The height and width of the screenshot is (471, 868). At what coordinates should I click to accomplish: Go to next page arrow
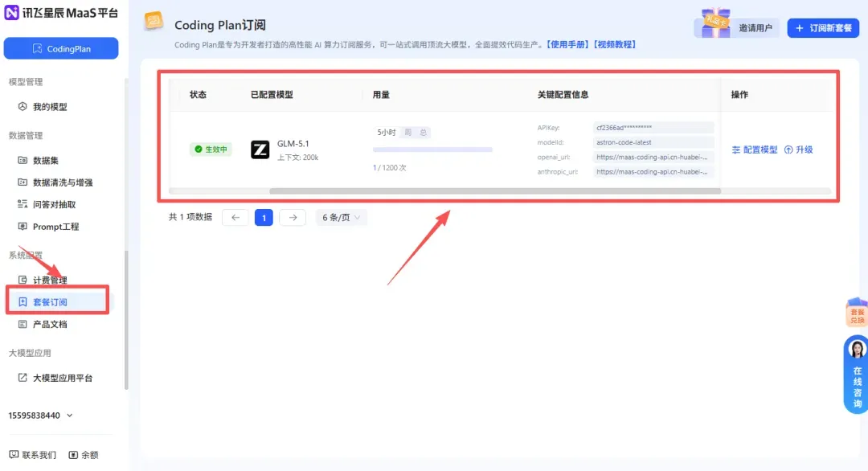coord(293,218)
